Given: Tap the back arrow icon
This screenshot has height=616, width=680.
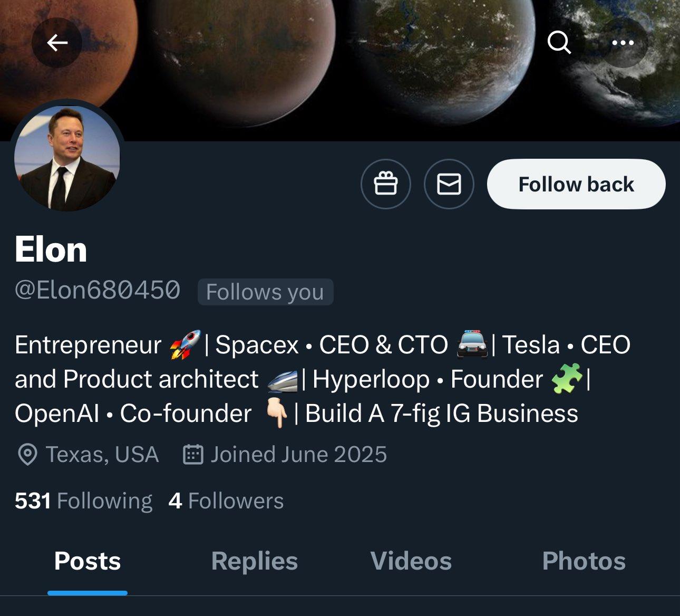Looking at the screenshot, I should (57, 43).
